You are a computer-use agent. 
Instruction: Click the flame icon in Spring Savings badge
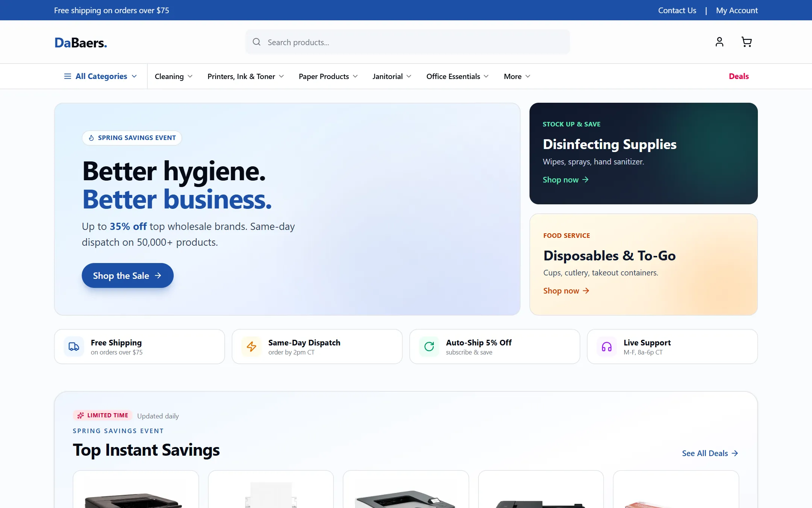91,138
